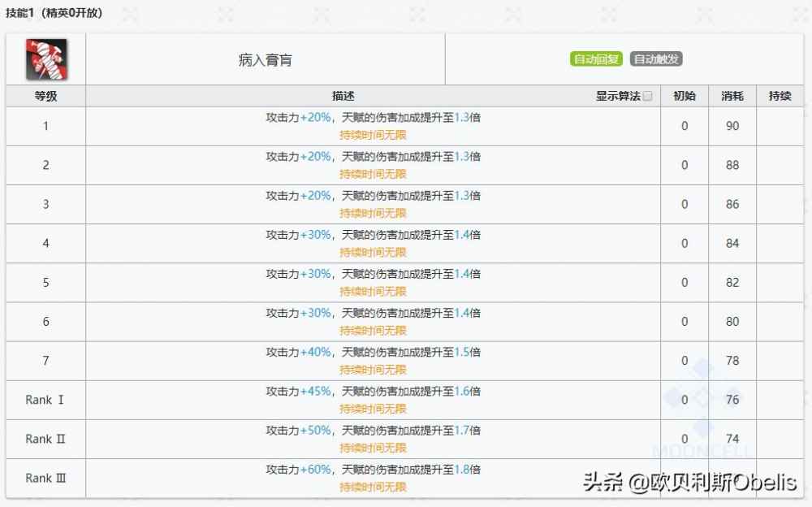812x507 pixels.
Task: Select the Rank Ⅰ row label
Action: pyautogui.click(x=45, y=400)
